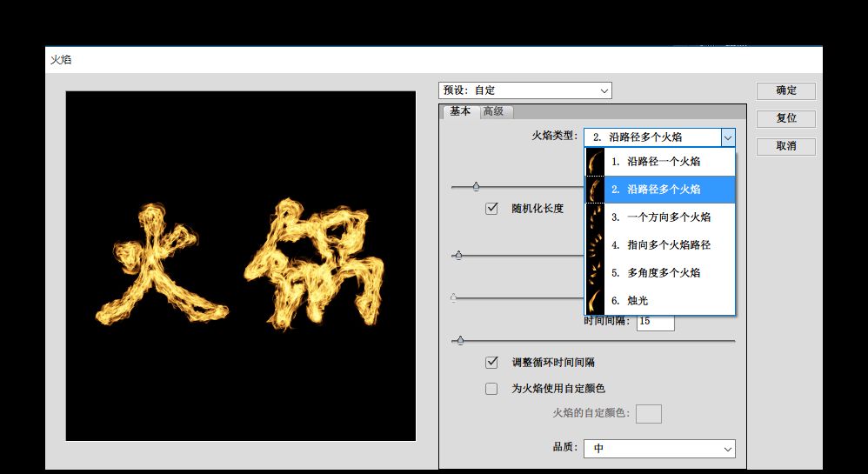Choose 3. 一个方向多个火焰 option
The height and width of the screenshot is (474, 868).
click(x=660, y=217)
